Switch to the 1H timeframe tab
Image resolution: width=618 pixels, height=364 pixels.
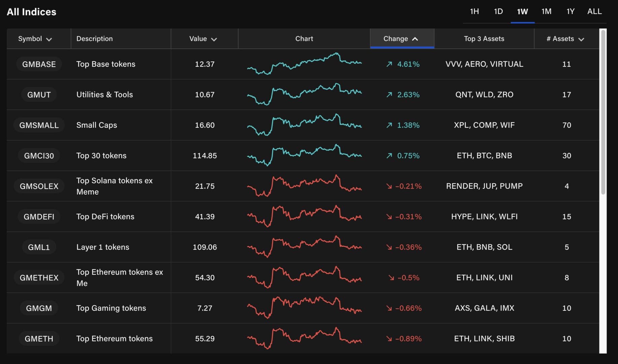474,11
